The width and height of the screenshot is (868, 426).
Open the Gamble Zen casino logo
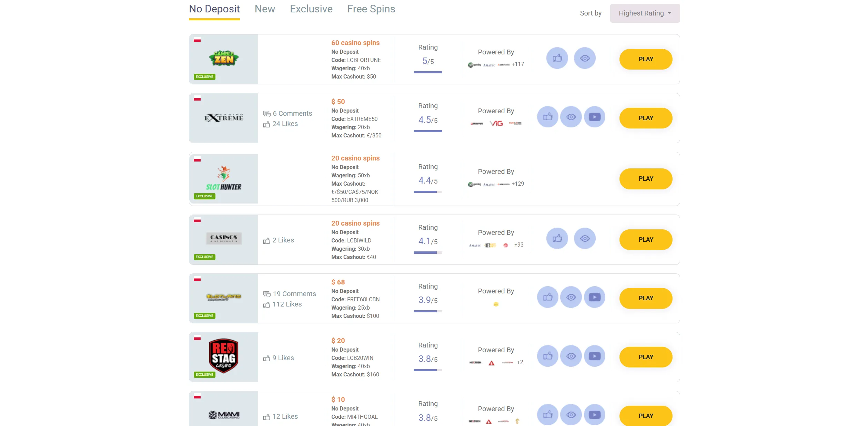224,59
